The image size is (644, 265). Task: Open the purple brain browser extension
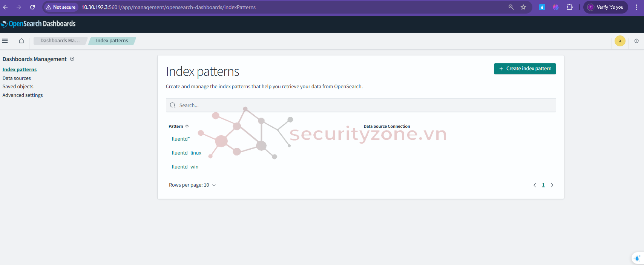pyautogui.click(x=556, y=7)
